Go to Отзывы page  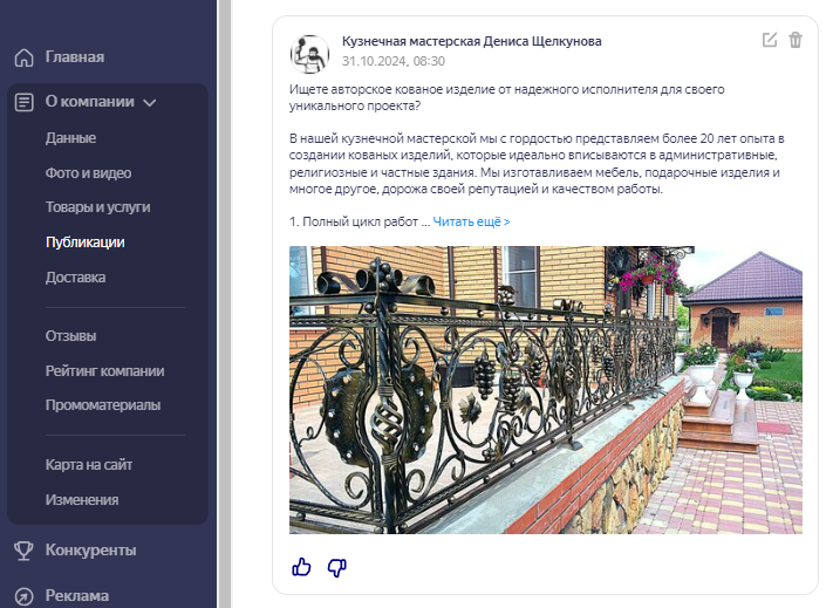[70, 336]
